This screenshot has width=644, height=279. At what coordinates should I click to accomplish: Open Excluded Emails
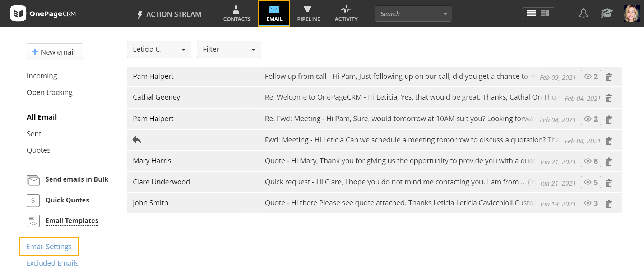[52, 263]
